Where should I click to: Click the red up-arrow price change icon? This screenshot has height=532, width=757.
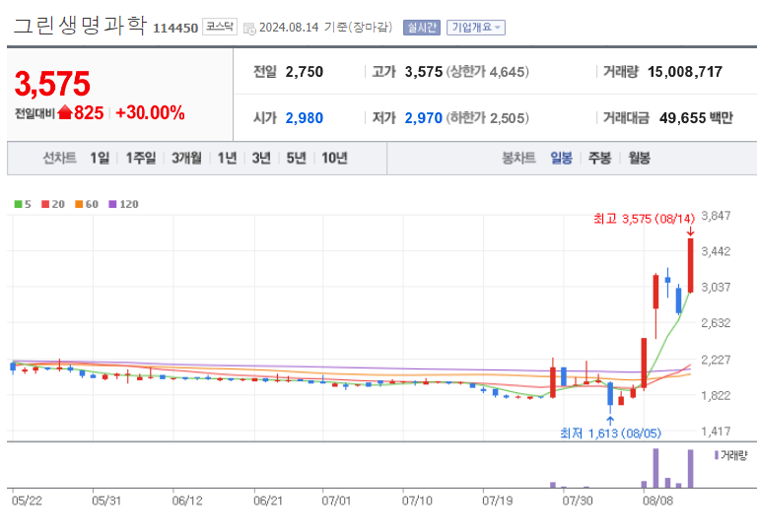[65, 112]
